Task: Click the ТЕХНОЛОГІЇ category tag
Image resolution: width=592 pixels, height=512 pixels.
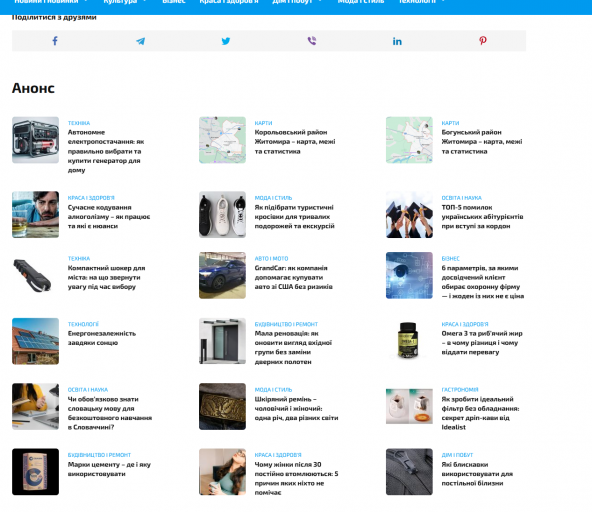Action: click(83, 324)
